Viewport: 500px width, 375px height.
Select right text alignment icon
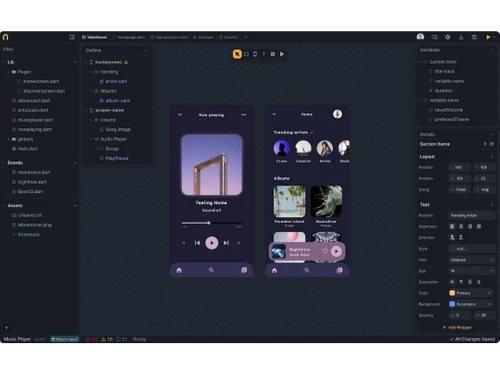470,226
